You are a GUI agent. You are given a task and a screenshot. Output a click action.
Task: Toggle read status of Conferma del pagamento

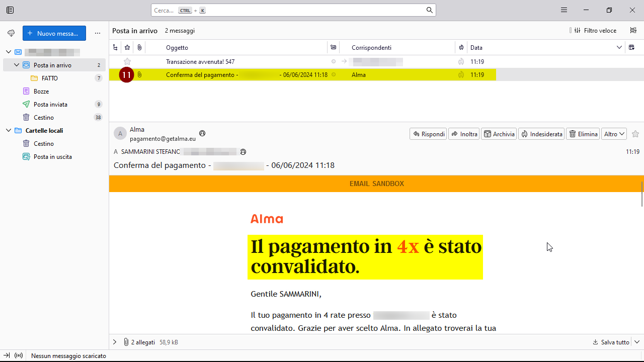[333, 74]
